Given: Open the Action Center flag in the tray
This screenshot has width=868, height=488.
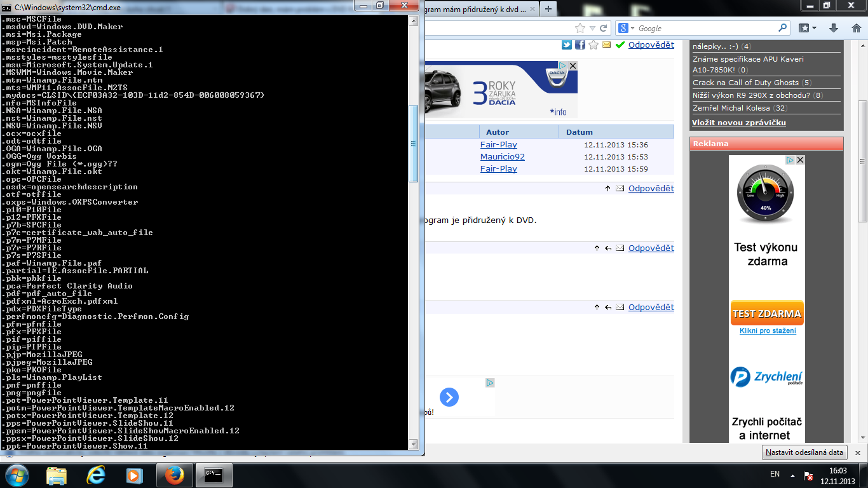Looking at the screenshot, I should [808, 475].
